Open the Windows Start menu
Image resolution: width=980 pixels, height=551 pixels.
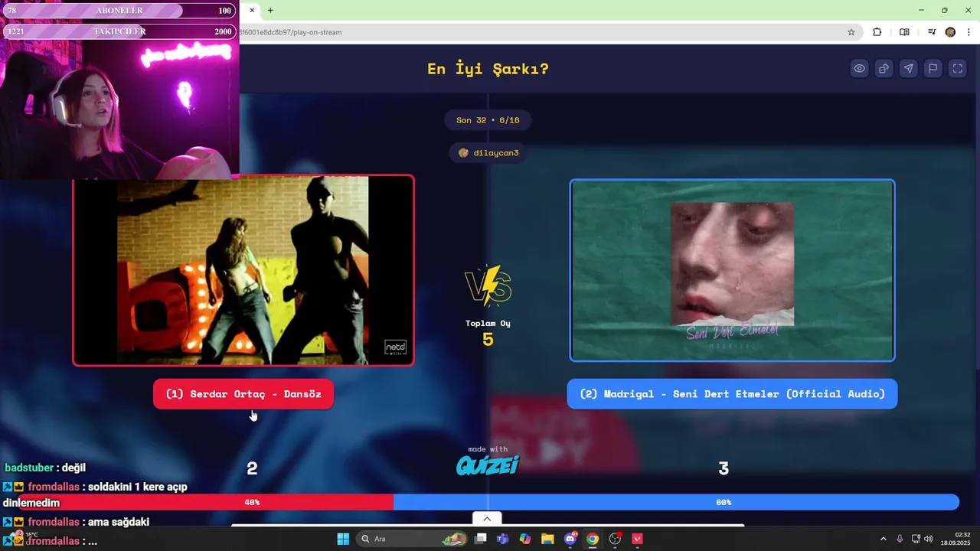343,539
